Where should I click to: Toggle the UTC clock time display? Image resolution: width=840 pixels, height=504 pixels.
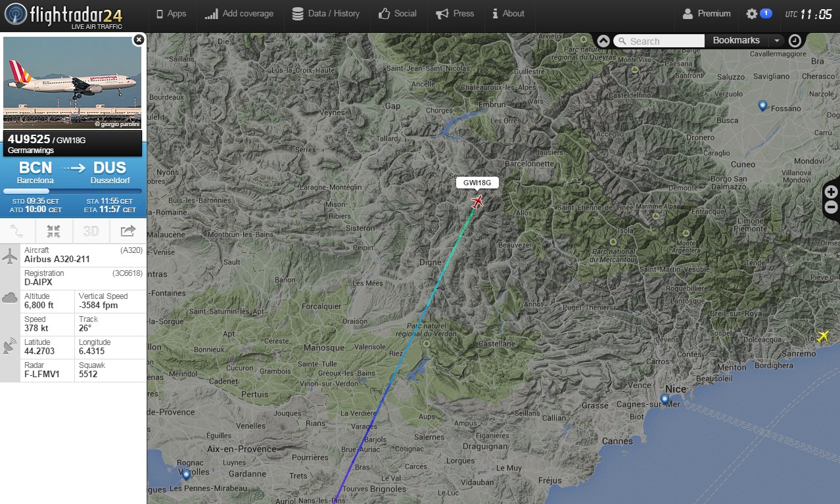pyautogui.click(x=809, y=14)
